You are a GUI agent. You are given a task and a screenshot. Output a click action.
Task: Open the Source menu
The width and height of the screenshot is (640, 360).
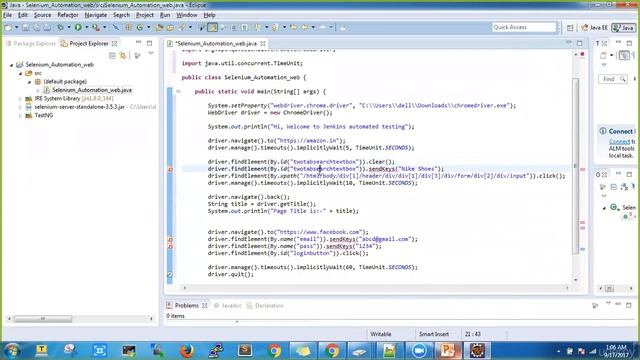pyautogui.click(x=42, y=15)
